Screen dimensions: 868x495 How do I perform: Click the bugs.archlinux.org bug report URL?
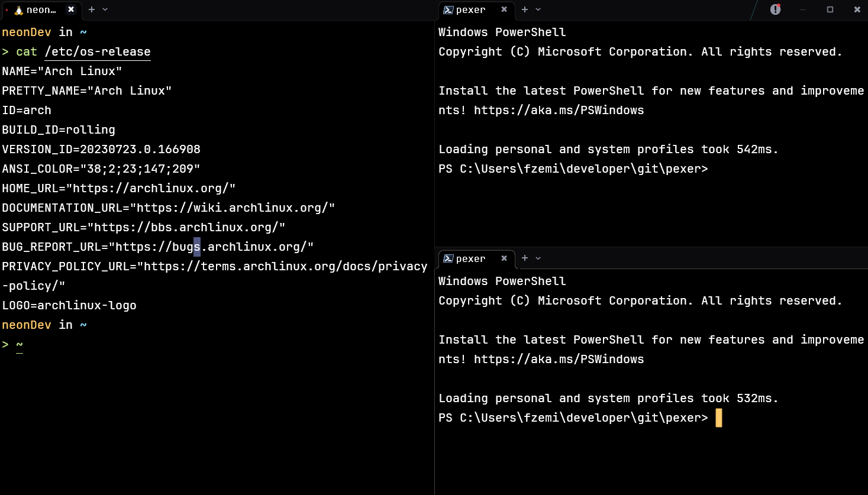(211, 247)
